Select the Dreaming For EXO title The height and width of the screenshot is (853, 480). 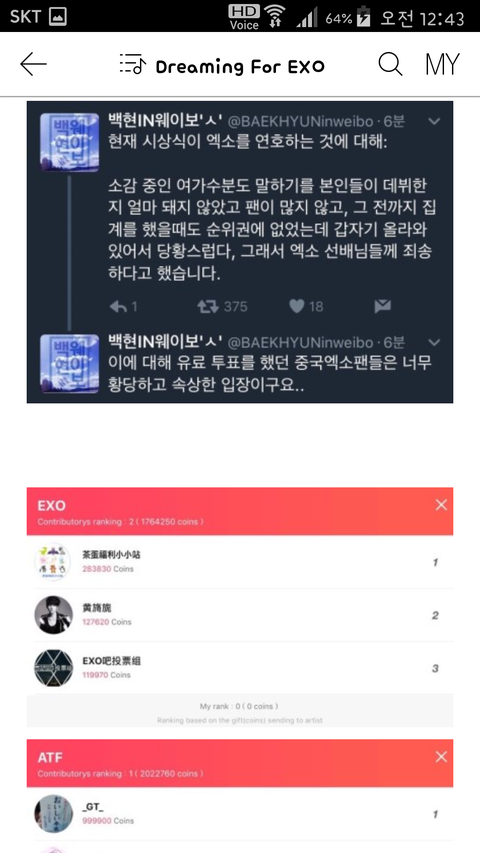pos(240,66)
